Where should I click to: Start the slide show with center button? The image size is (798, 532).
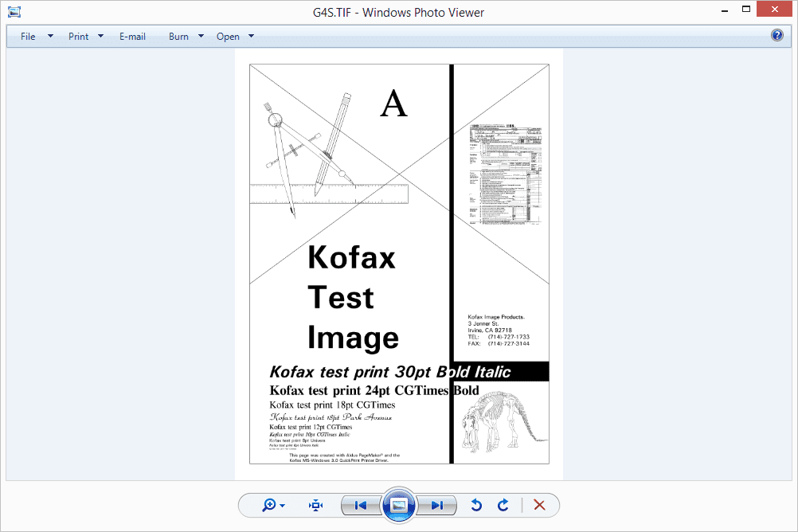pos(399,505)
